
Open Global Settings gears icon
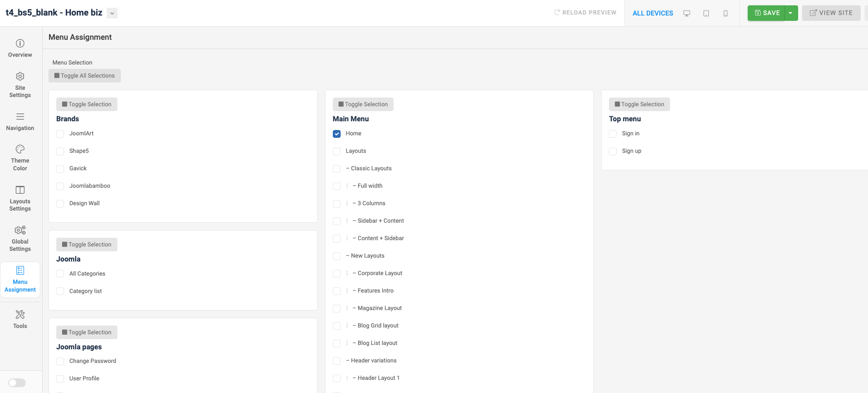[x=20, y=230]
